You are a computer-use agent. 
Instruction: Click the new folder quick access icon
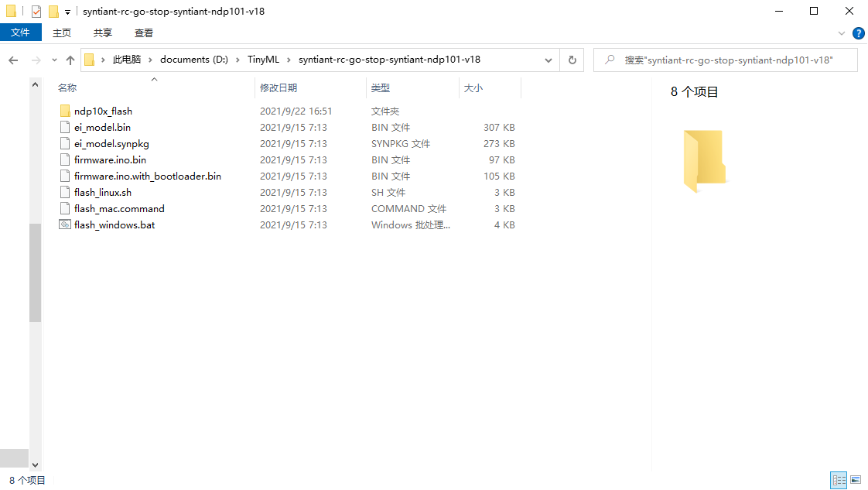coord(53,11)
